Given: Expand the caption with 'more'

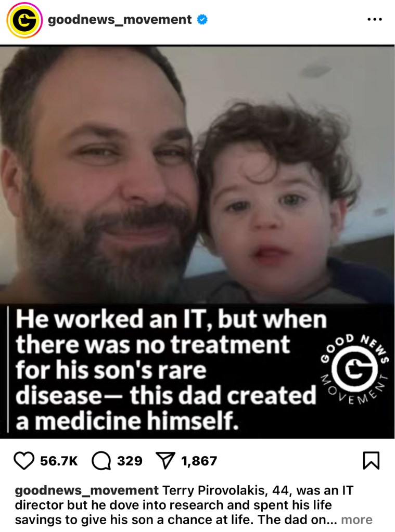Looking at the screenshot, I should (x=356, y=520).
